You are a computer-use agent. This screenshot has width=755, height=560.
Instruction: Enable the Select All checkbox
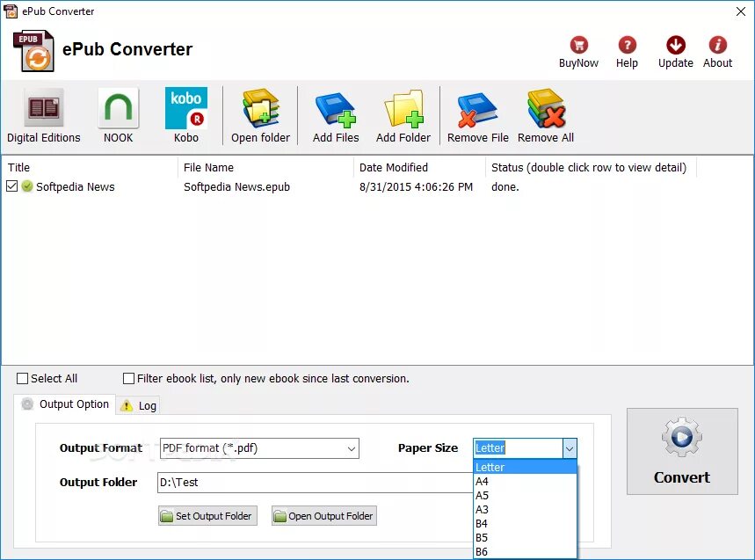click(22, 379)
